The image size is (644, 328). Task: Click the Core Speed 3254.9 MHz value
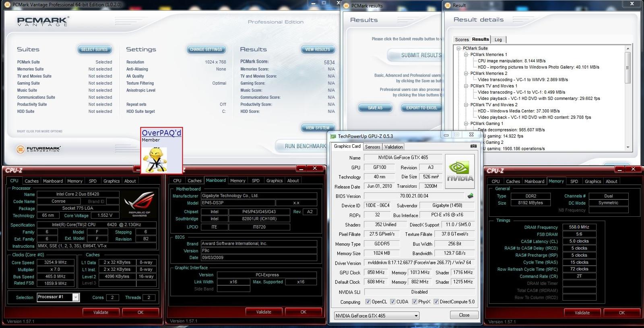[56, 262]
